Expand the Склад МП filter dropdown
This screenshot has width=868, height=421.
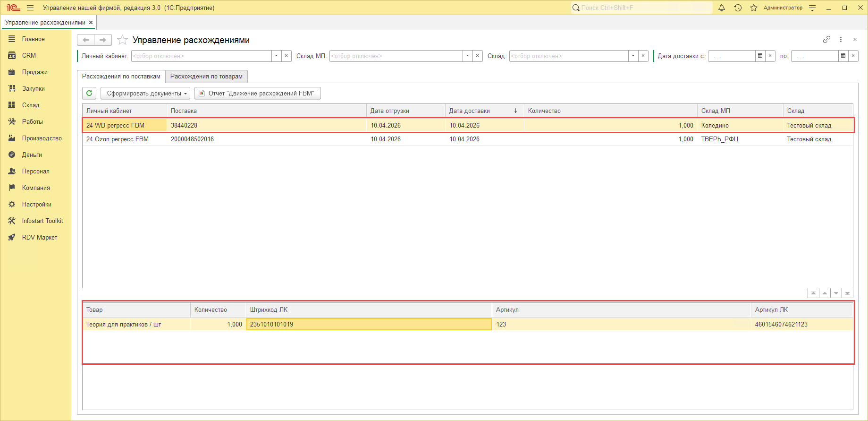pyautogui.click(x=468, y=56)
